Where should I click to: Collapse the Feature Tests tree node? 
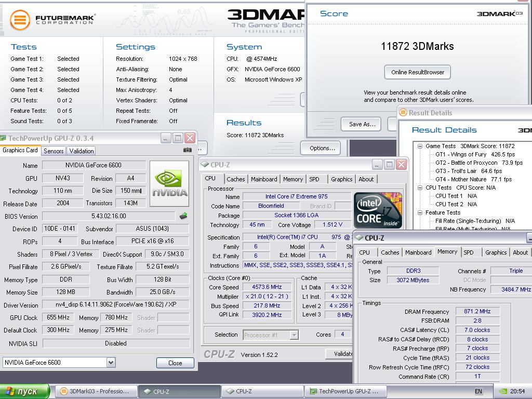click(420, 212)
